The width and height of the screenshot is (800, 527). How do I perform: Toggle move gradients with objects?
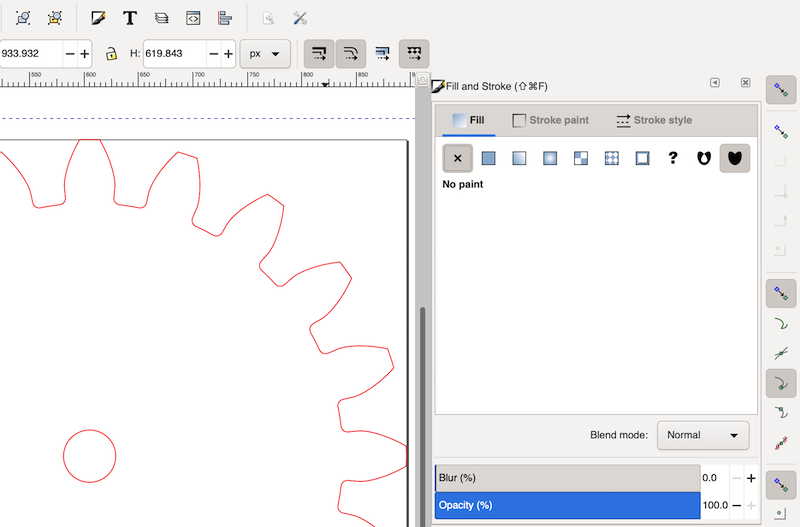point(382,54)
